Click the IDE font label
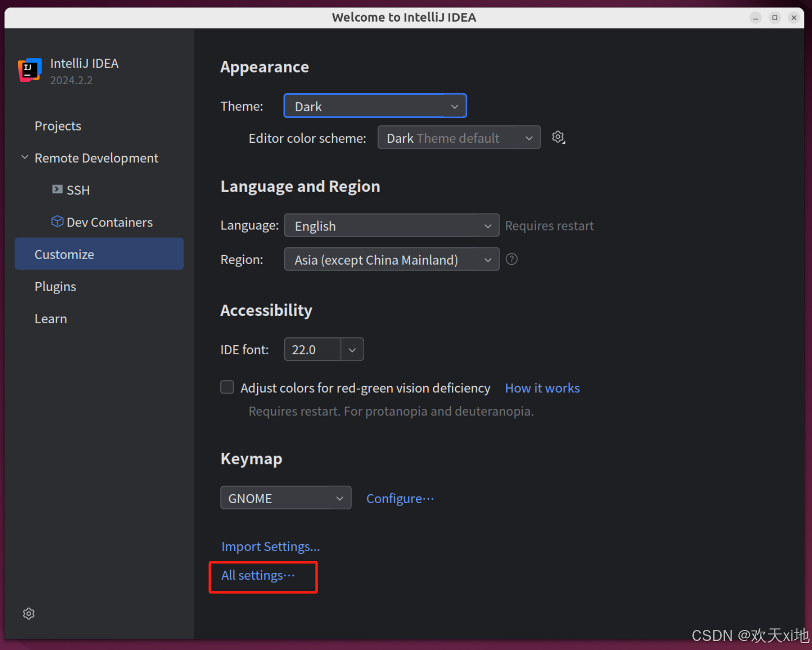Viewport: 812px width, 650px height. click(x=244, y=350)
